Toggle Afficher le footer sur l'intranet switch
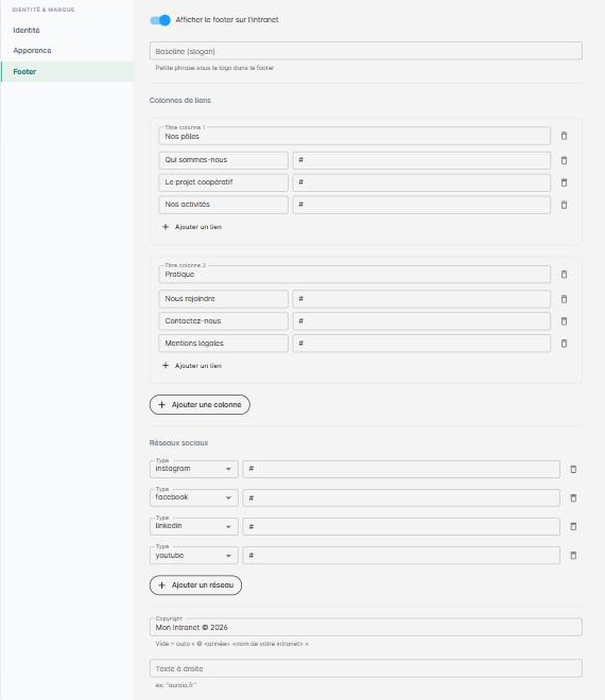The width and height of the screenshot is (605, 700). click(160, 20)
